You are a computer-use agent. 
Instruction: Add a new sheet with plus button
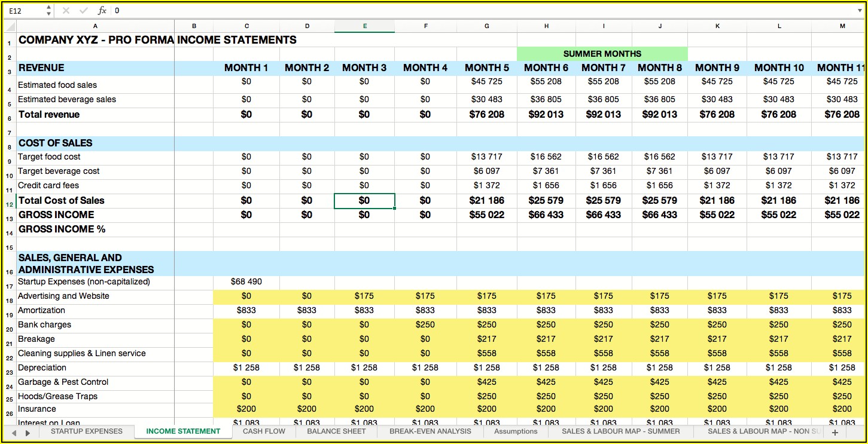click(x=835, y=432)
